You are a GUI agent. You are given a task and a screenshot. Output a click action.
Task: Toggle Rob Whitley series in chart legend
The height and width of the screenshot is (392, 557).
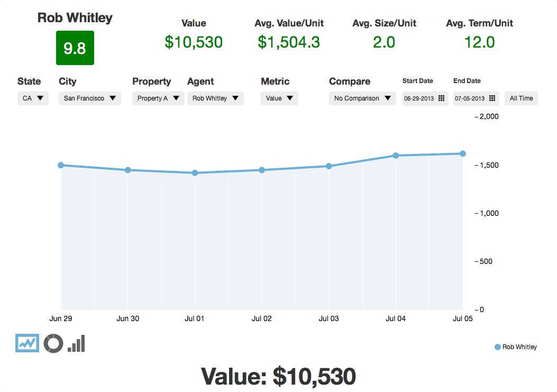(515, 347)
